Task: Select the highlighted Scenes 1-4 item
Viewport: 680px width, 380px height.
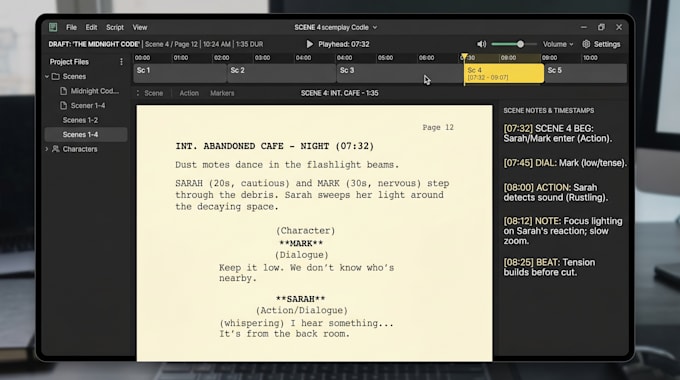Action: pyautogui.click(x=86, y=134)
